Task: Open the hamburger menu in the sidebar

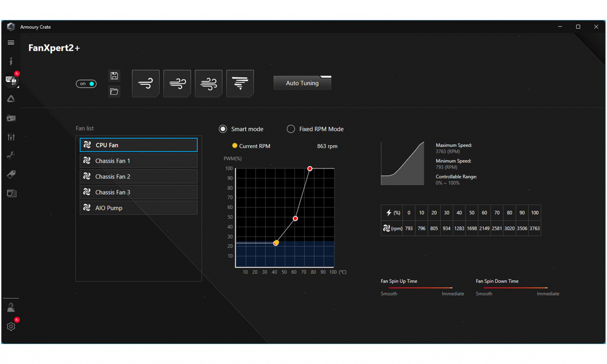Action: click(x=11, y=42)
